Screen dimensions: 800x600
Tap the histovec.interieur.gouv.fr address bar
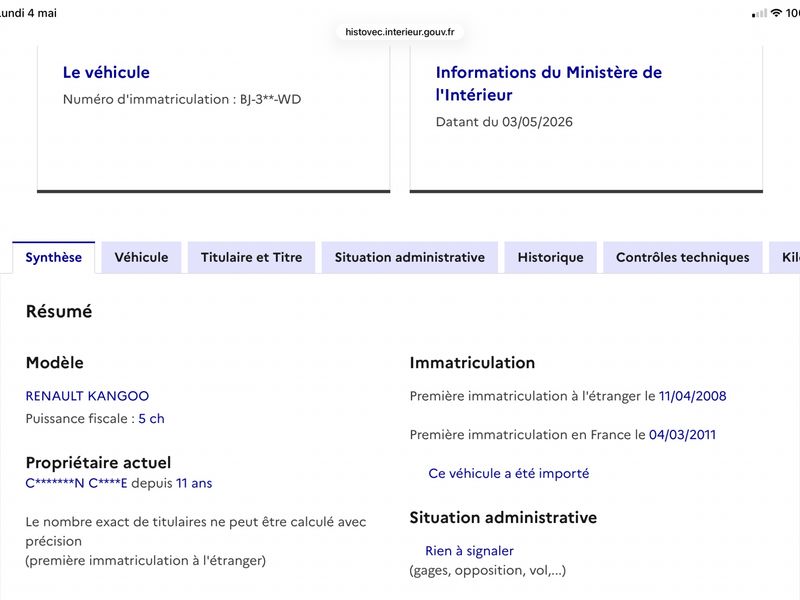(x=400, y=32)
